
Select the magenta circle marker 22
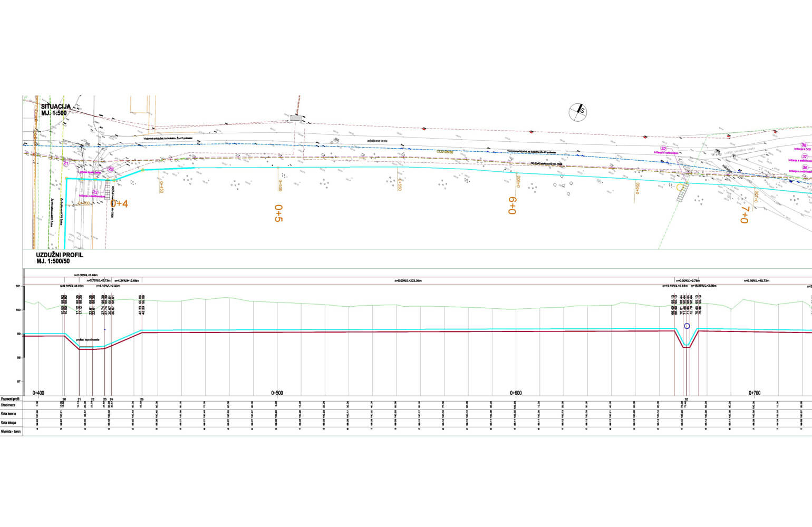click(111, 169)
